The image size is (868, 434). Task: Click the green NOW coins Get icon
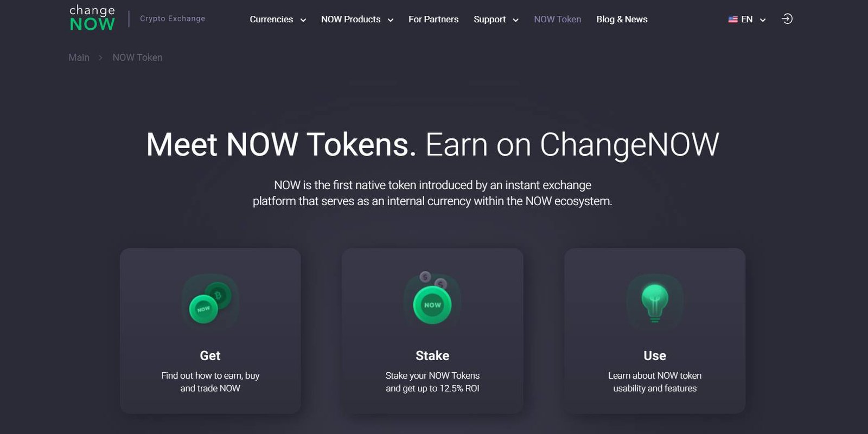coord(210,303)
